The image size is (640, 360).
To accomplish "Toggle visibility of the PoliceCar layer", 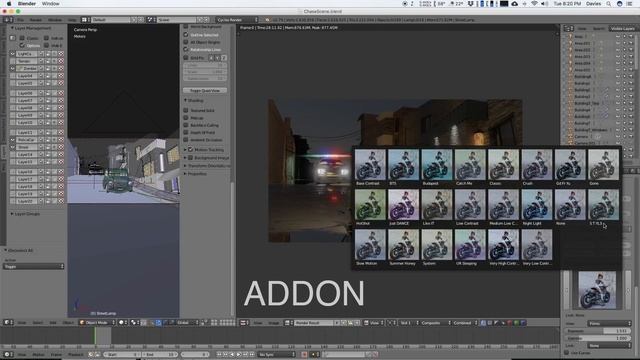I will pos(12,140).
